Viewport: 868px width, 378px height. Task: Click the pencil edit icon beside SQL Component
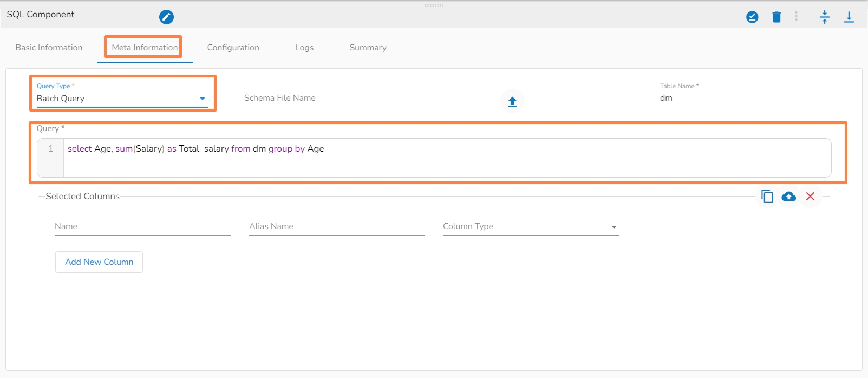[x=166, y=17]
